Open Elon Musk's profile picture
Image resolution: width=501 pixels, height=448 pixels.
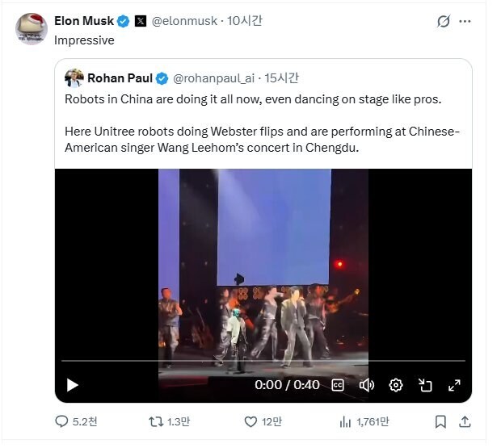pyautogui.click(x=32, y=29)
